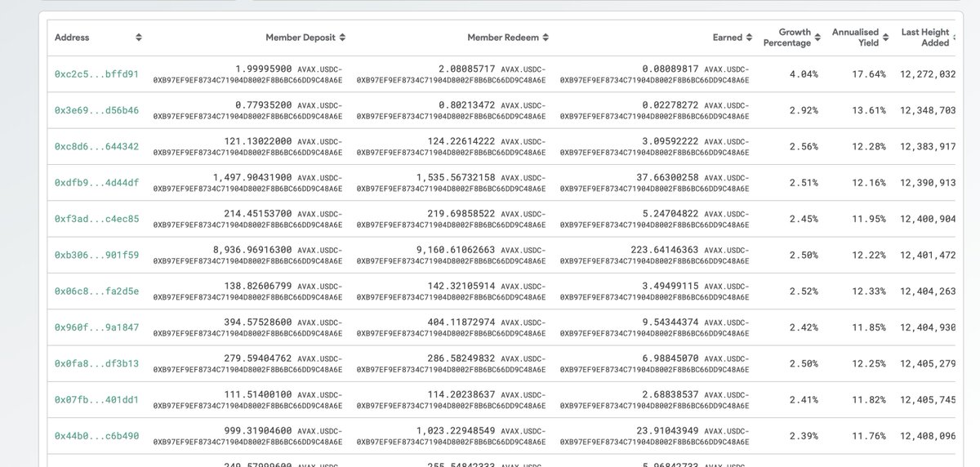Select redeem value 286.58249832
Viewport: 980px width, 467px height.
pos(460,358)
